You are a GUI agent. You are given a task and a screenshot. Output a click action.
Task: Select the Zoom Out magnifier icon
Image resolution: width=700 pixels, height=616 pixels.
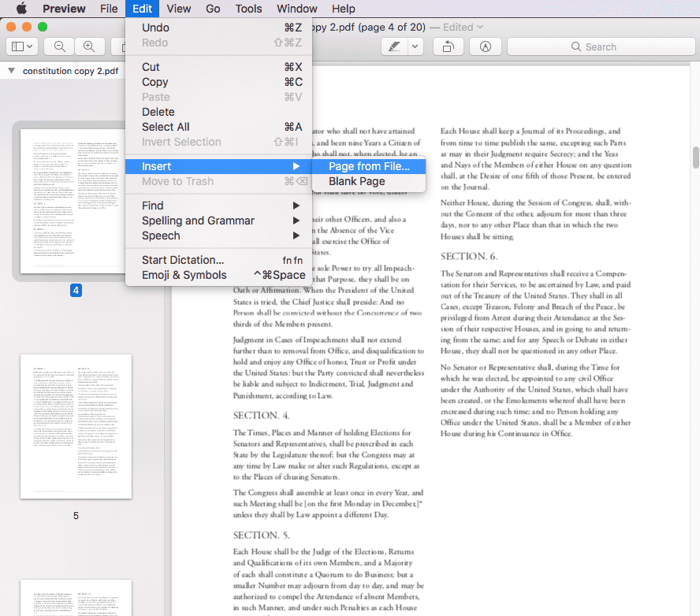point(60,46)
